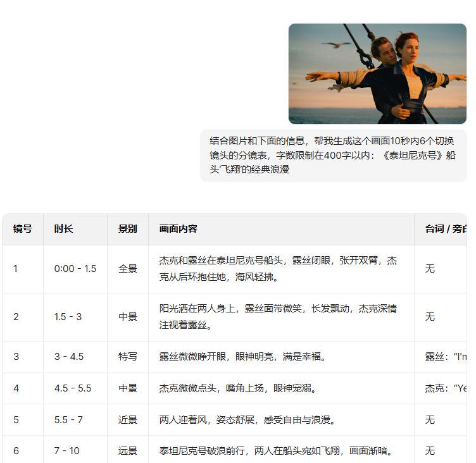Click the user prompt message about 分镜表
The height and width of the screenshot is (463, 476).
(x=333, y=155)
